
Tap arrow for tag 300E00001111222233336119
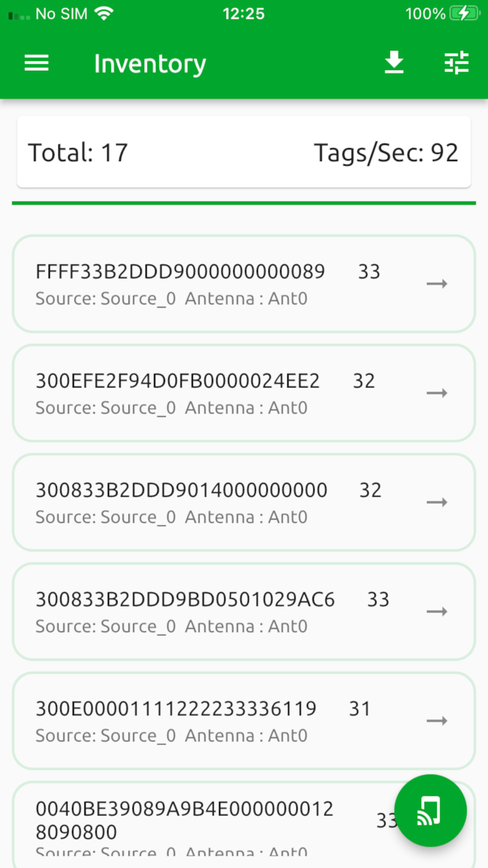[x=437, y=721]
